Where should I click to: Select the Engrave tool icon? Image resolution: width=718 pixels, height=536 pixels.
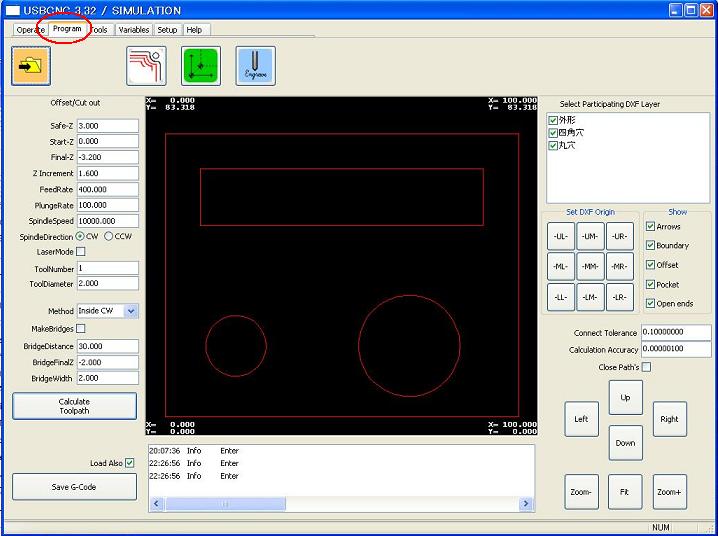click(x=255, y=66)
